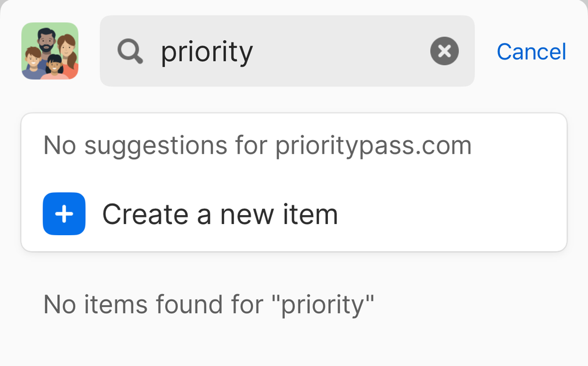Click the "No suggestions for prioritypass.com" header

pyautogui.click(x=257, y=146)
